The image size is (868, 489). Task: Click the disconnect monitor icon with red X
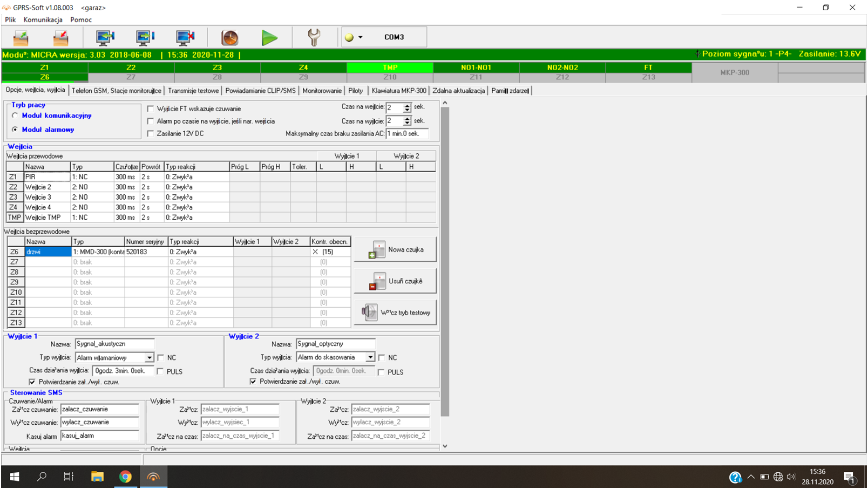click(x=185, y=37)
